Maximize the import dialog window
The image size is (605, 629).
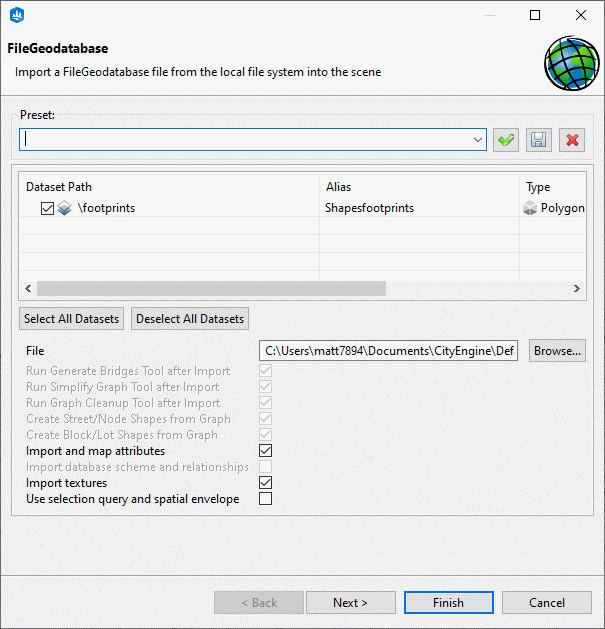pyautogui.click(x=535, y=15)
